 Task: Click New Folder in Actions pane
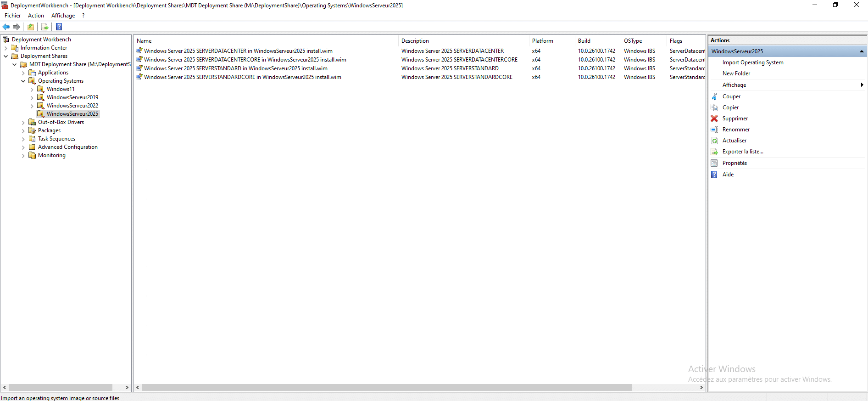click(736, 73)
